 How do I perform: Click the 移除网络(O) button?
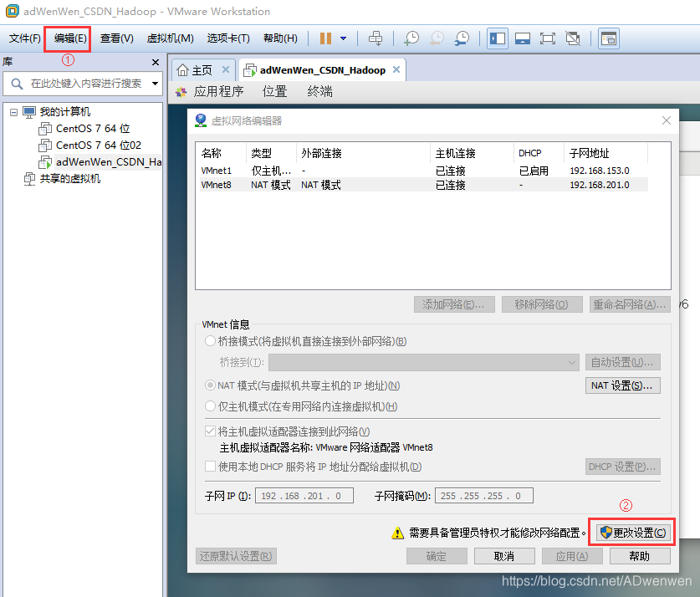click(542, 304)
